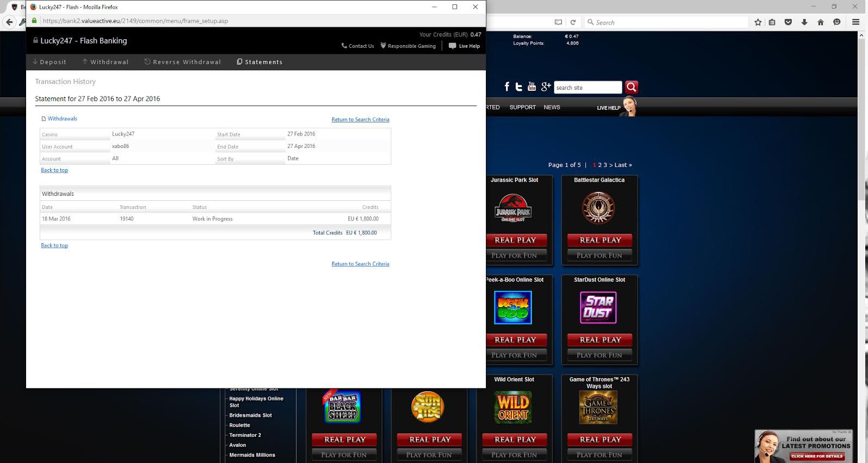868x463 pixels.
Task: Click the Contact Us phone link
Action: point(358,46)
